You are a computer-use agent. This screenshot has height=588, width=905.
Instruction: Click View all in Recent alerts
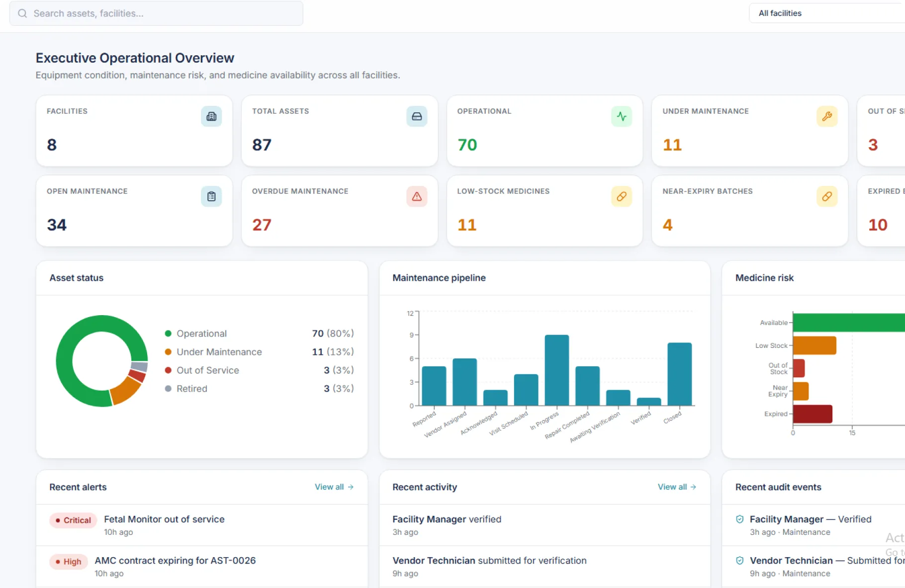[x=329, y=487]
